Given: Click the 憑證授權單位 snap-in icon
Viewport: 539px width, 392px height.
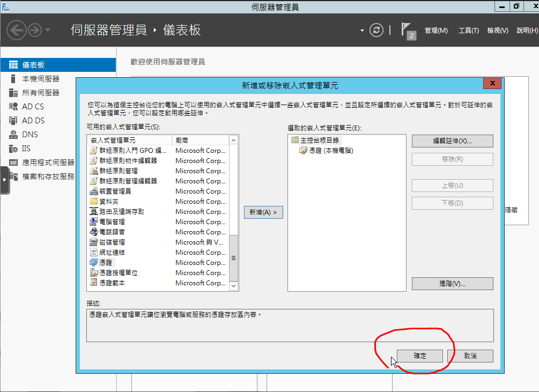Looking at the screenshot, I should [x=93, y=272].
